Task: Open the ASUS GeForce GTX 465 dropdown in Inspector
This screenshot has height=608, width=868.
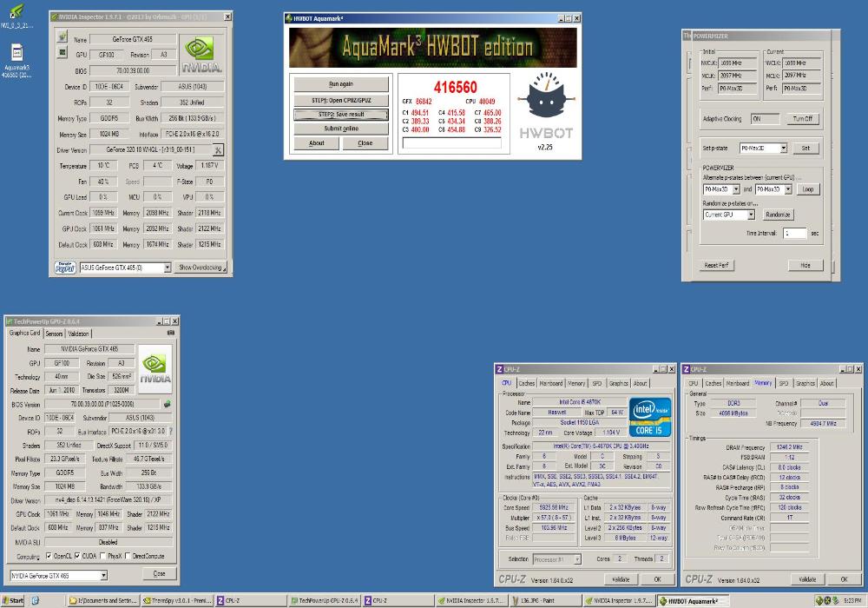Action: (168, 268)
